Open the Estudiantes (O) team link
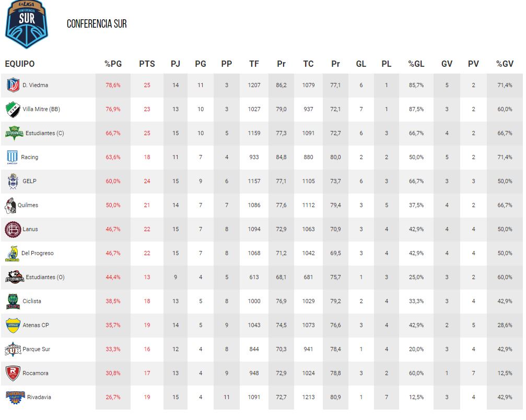 (45, 277)
